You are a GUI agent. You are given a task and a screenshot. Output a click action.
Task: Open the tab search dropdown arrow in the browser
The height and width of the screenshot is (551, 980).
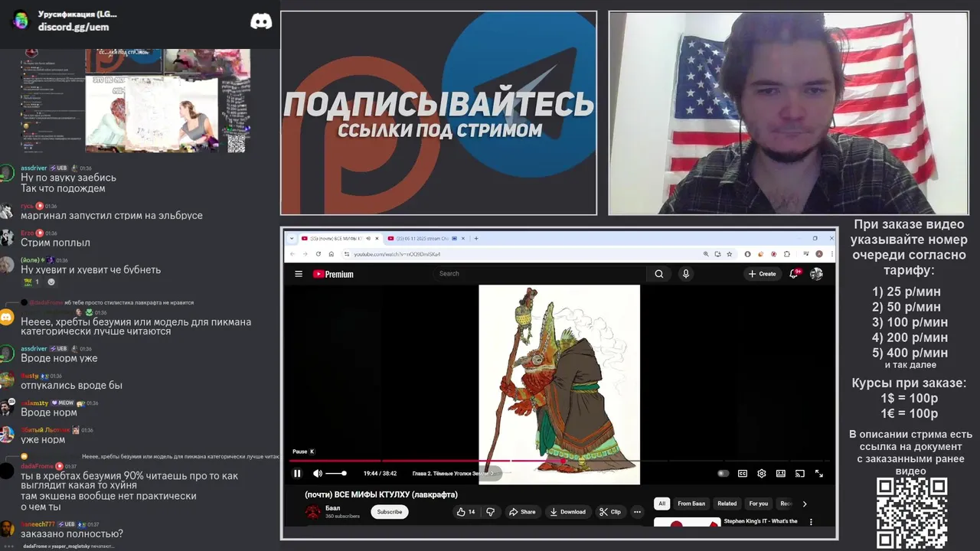click(x=291, y=238)
